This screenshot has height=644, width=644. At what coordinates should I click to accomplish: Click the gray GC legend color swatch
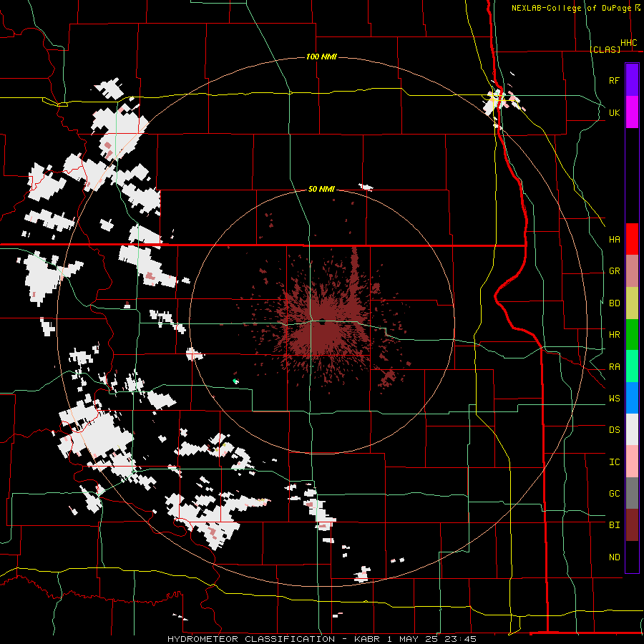632,493
